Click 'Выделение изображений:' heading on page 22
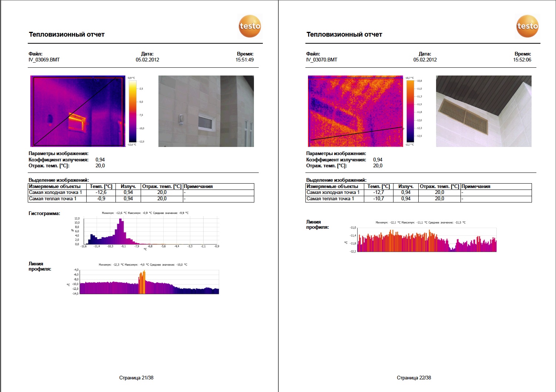 tap(336, 180)
